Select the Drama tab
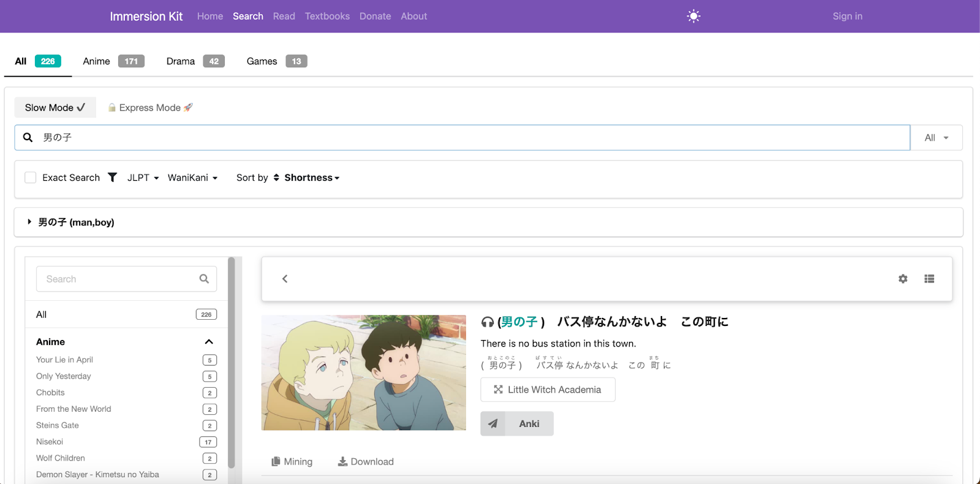 coord(195,61)
